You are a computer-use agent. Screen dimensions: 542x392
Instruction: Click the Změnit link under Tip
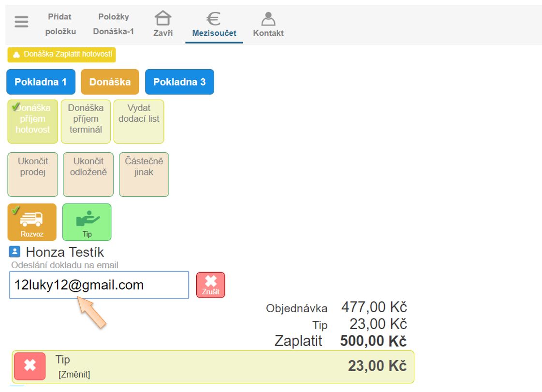(x=74, y=375)
